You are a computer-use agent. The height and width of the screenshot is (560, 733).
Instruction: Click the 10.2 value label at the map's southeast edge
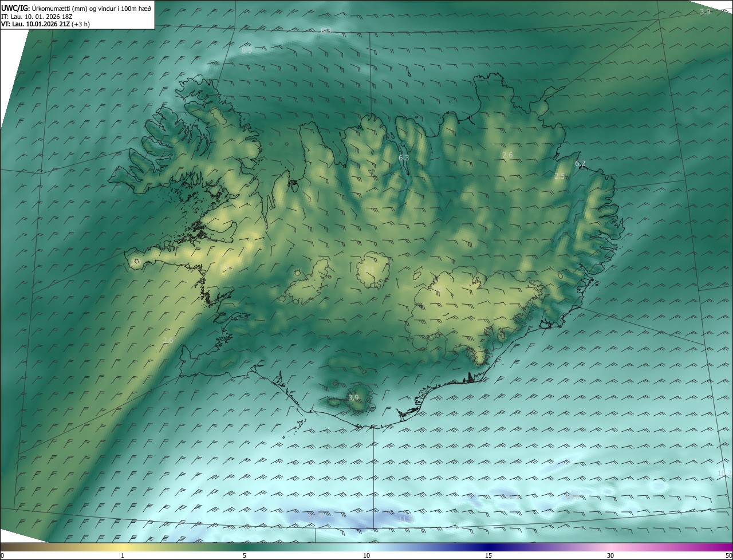tap(724, 472)
